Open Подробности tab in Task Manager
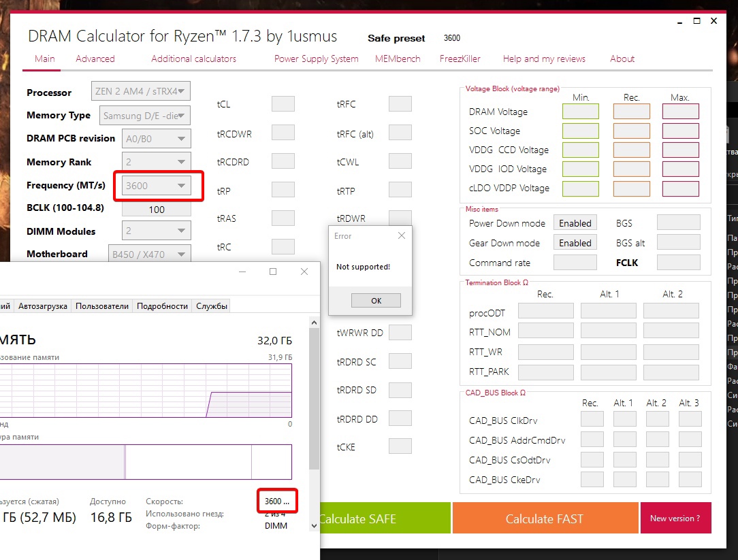 click(x=163, y=306)
